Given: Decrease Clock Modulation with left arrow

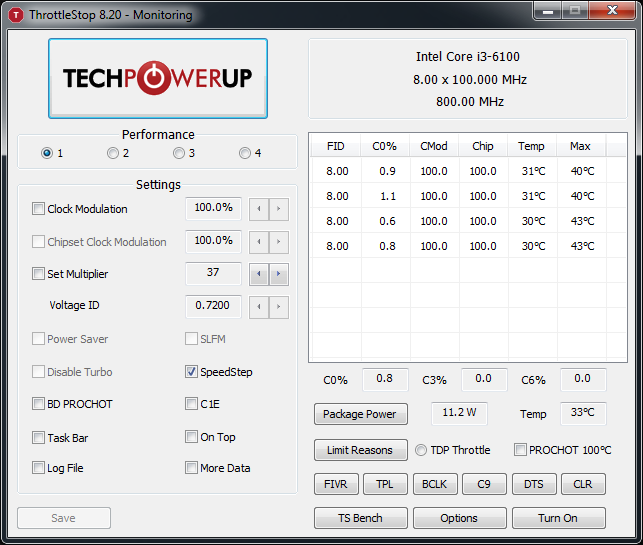Looking at the screenshot, I should (x=259, y=209).
